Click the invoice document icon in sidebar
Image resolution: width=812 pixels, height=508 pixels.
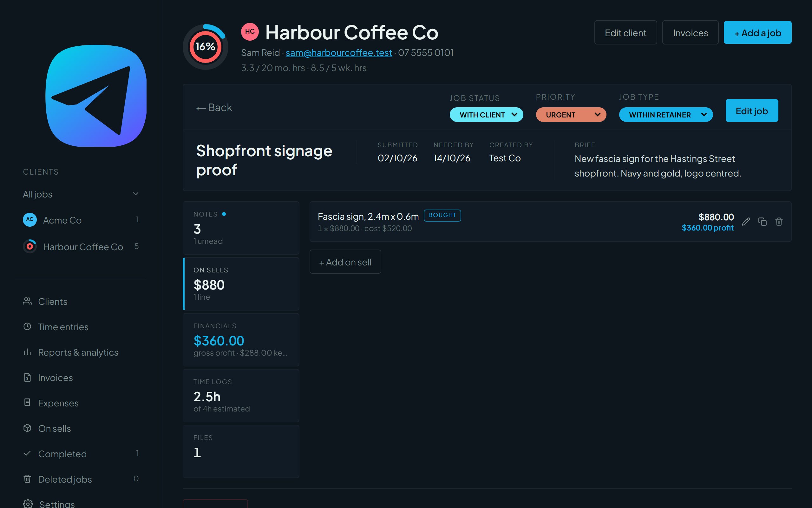click(27, 377)
